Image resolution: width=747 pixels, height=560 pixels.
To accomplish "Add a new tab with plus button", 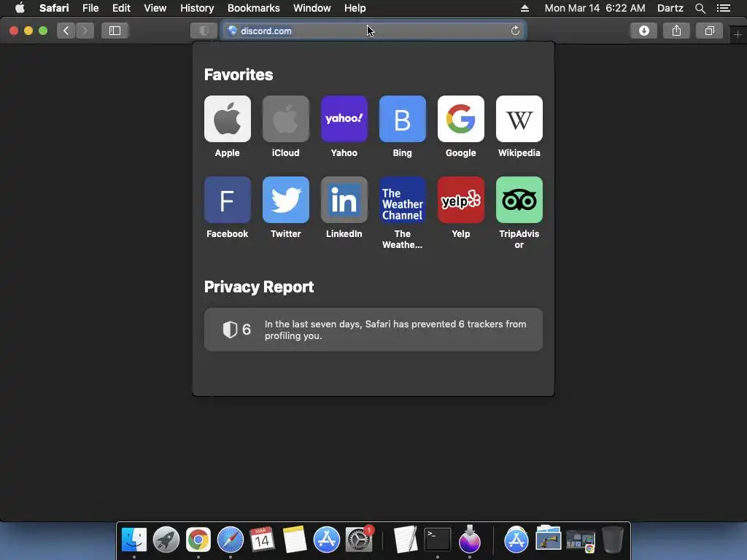I will (738, 35).
